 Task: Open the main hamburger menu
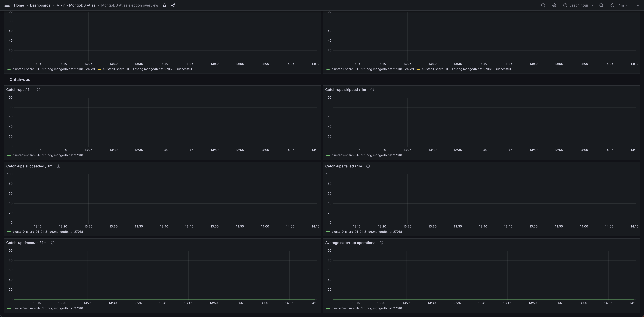pos(7,5)
